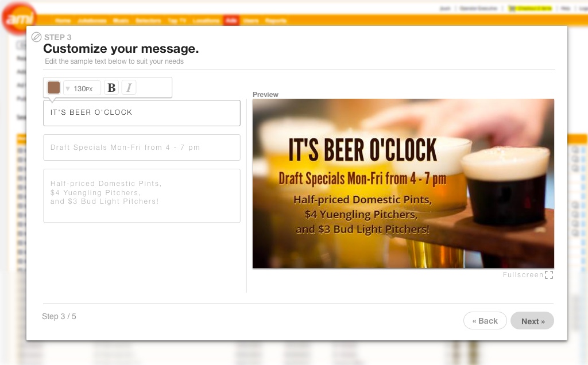Image resolution: width=588 pixels, height=365 pixels.
Task: Select the Draft Specials Mon-Fri text field
Action: pos(142,147)
